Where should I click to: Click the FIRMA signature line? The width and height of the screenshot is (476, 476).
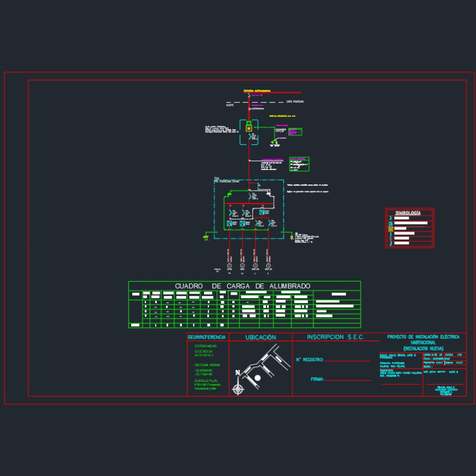point(347,380)
